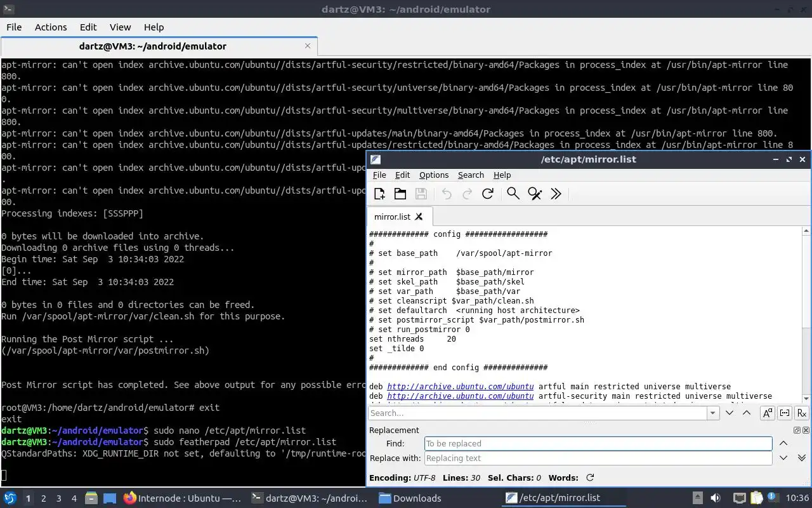This screenshot has width=812, height=508.
Task: Show more toolbar items via double chevron
Action: [x=556, y=194]
